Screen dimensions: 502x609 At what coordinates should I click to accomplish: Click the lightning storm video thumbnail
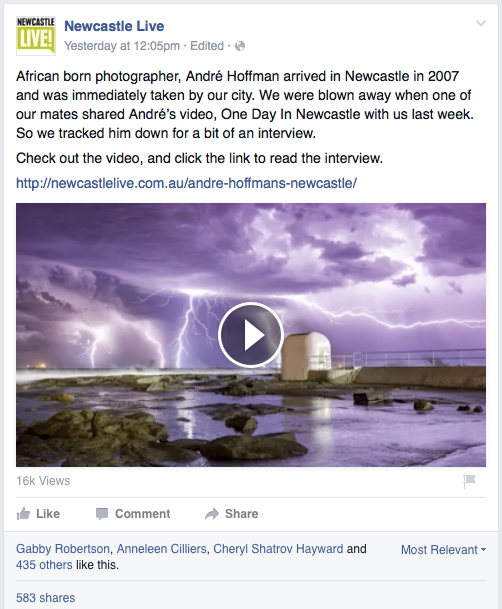coord(251,335)
